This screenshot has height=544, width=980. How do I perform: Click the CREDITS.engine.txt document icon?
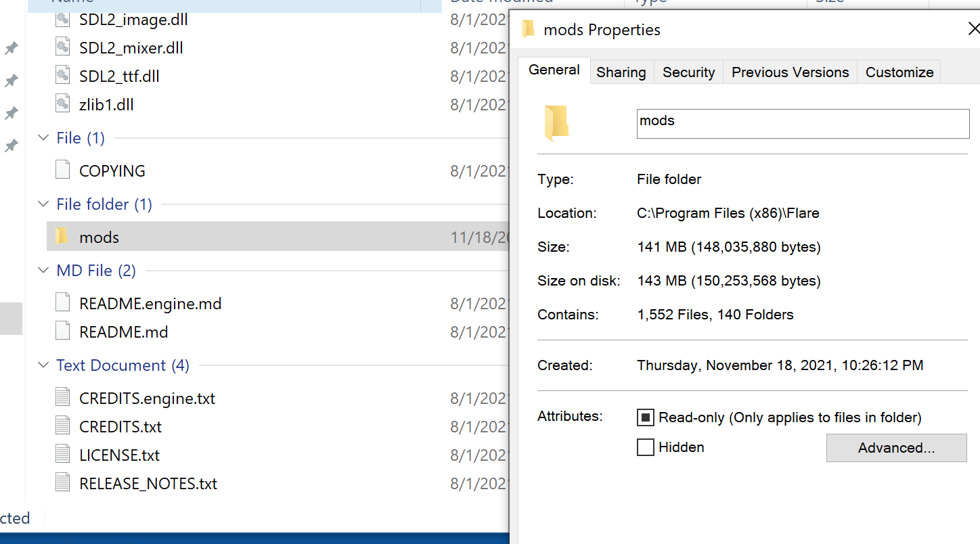62,398
